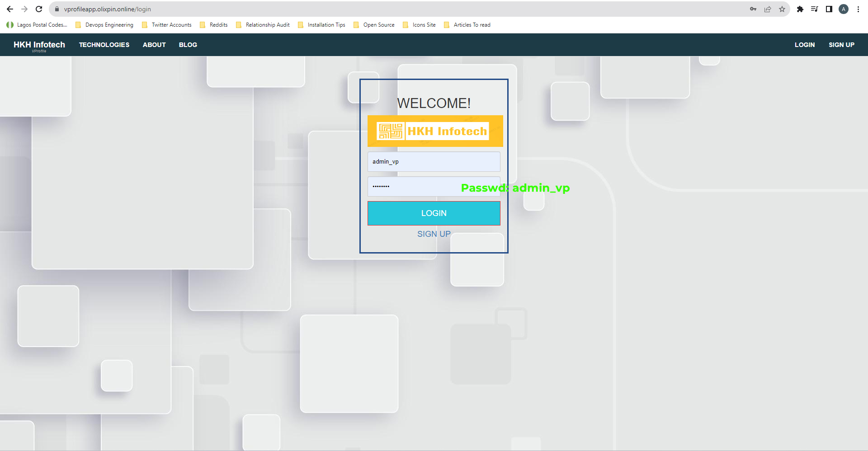Go back using browser back arrow

point(10,9)
